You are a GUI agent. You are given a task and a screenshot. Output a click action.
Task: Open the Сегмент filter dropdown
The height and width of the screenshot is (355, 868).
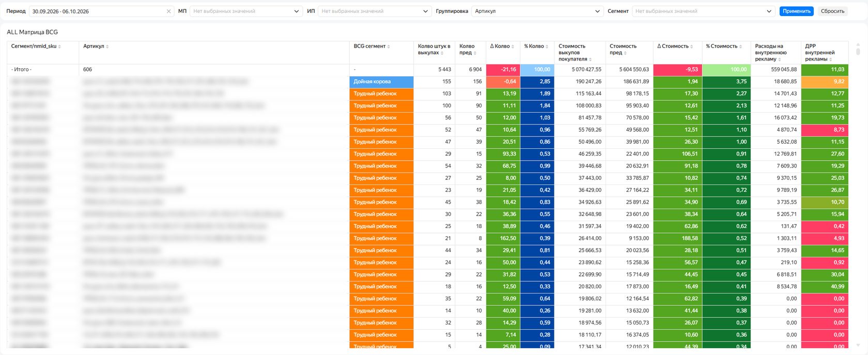704,11
